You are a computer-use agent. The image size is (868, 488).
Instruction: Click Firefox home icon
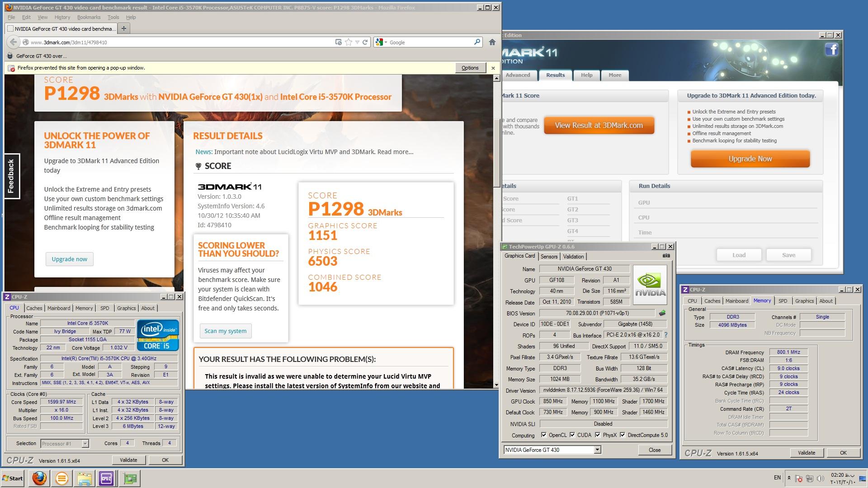(x=492, y=42)
